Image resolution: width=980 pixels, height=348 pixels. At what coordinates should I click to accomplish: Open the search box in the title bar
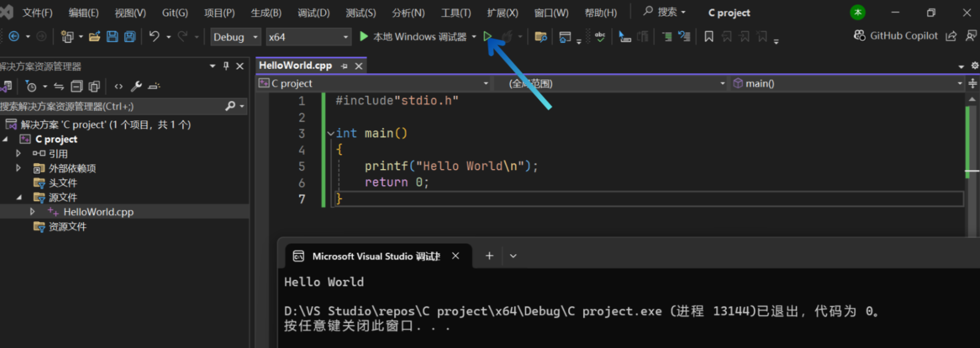[664, 12]
